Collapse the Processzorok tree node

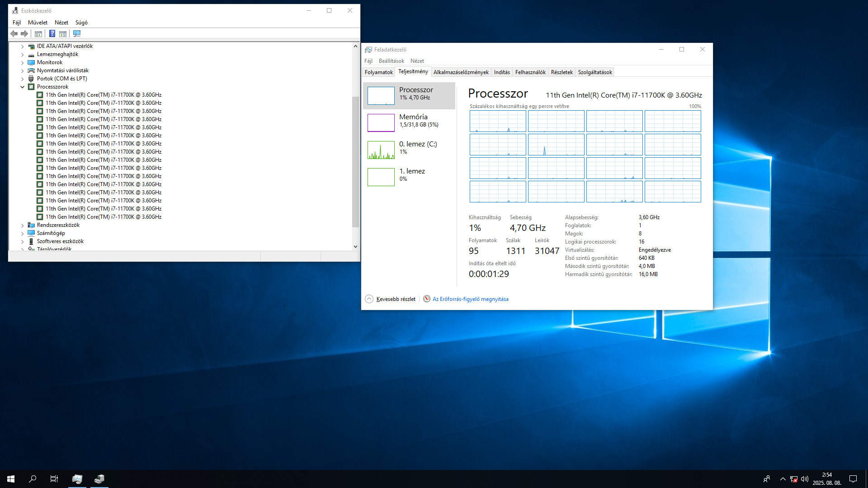22,87
